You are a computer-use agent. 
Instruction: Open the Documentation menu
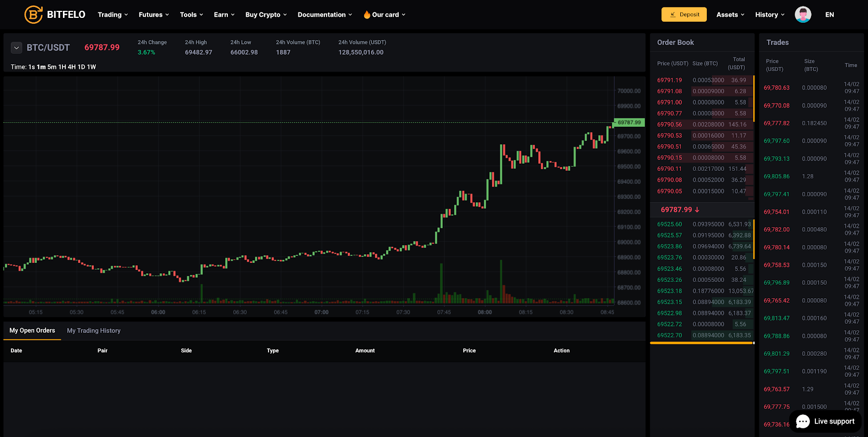(x=324, y=15)
